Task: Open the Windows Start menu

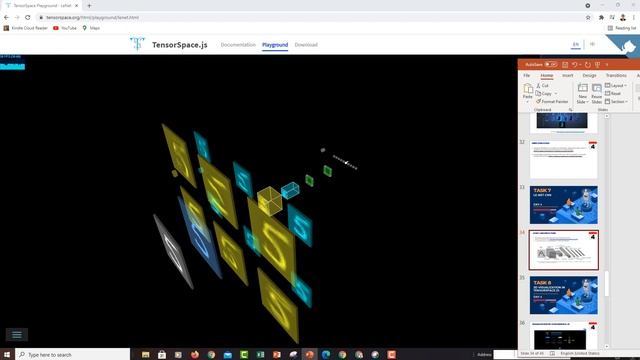Action: (x=7, y=354)
